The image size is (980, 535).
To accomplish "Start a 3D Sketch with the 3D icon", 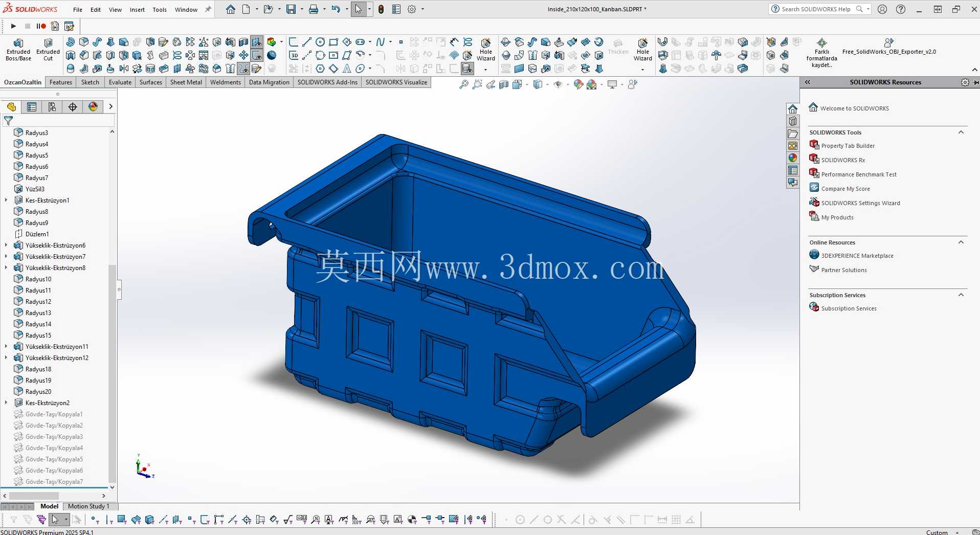I will (x=294, y=55).
